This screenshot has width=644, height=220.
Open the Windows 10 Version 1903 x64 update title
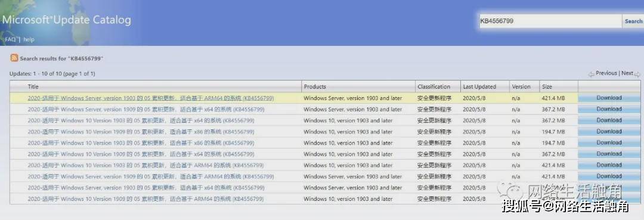[141, 120]
